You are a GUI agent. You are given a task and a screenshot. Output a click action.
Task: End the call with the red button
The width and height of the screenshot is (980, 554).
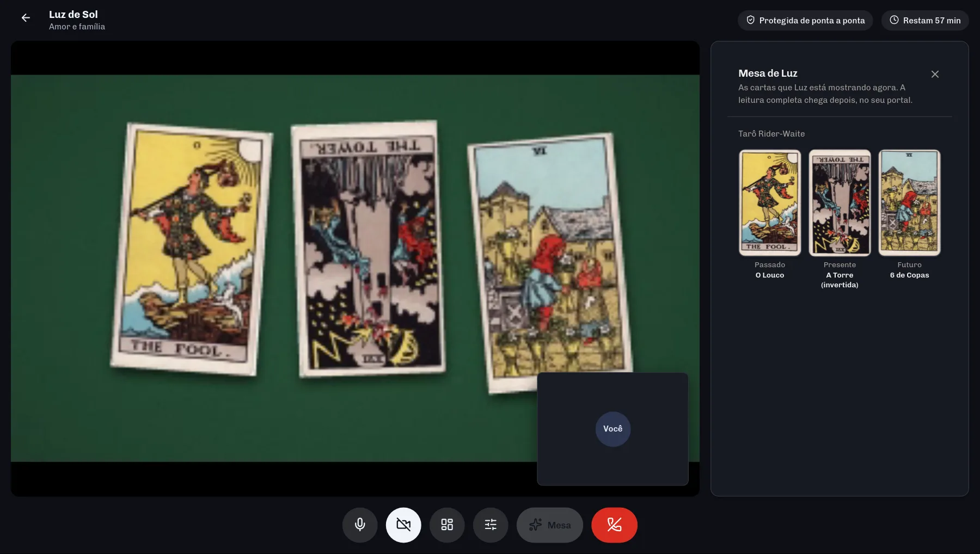[615, 525]
